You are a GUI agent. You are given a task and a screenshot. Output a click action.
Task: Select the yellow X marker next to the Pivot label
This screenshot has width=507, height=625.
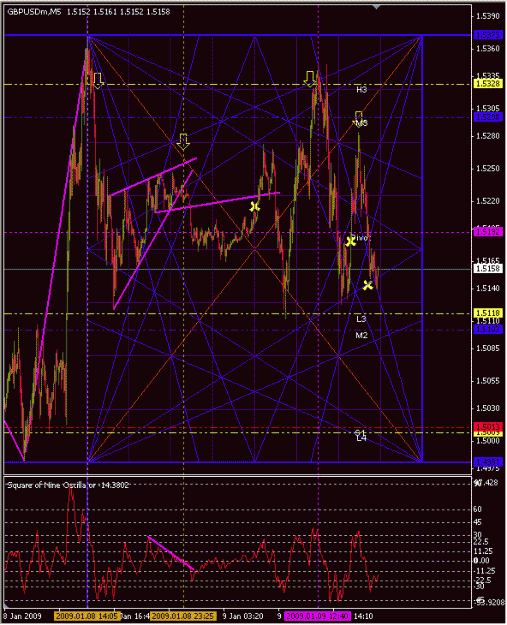[351, 241]
